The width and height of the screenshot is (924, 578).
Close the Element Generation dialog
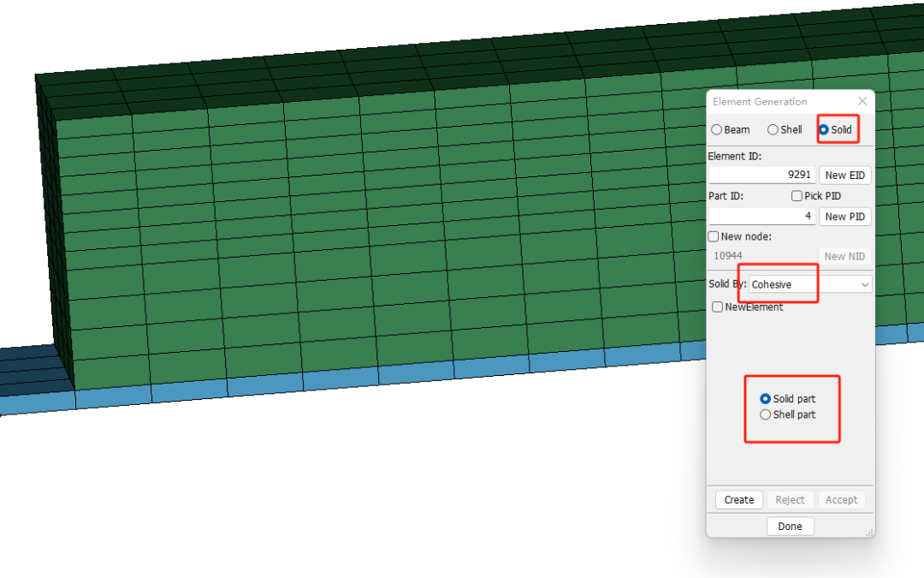click(x=862, y=101)
